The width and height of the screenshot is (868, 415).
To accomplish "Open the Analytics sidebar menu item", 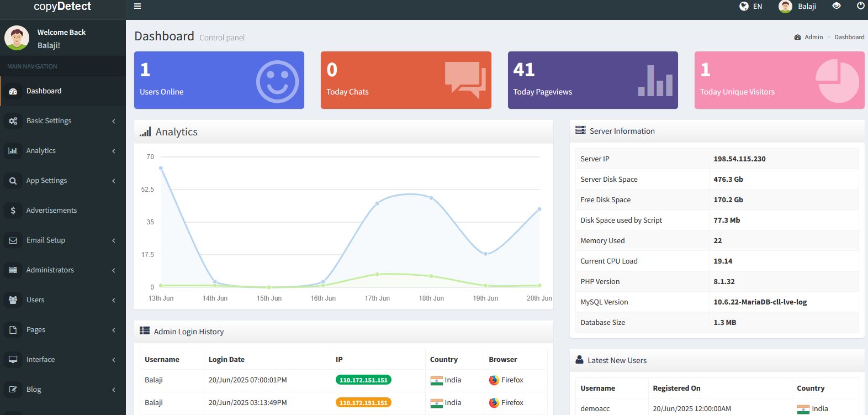I will coord(41,151).
